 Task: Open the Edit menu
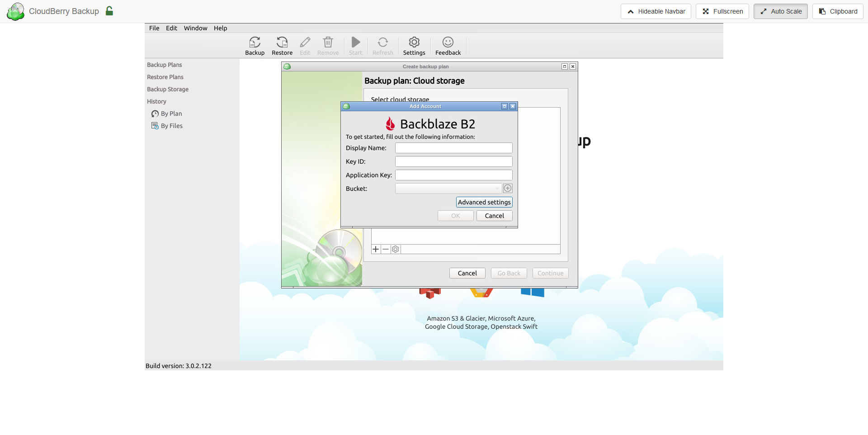click(x=171, y=28)
